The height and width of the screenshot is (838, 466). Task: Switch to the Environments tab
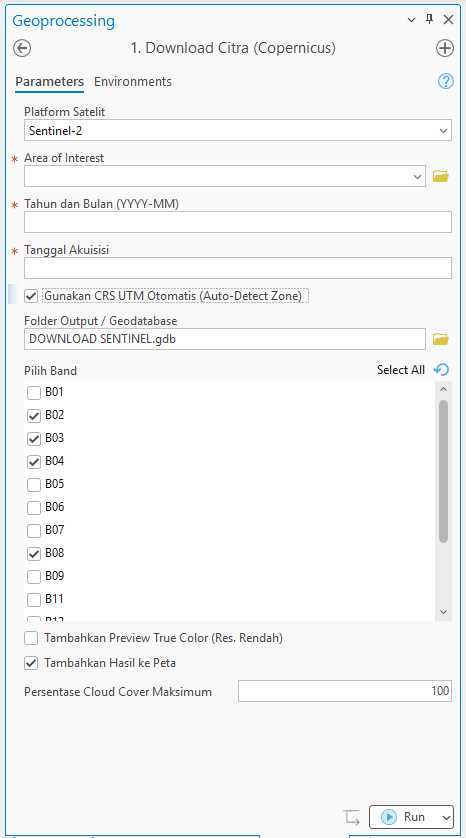pyautogui.click(x=133, y=82)
